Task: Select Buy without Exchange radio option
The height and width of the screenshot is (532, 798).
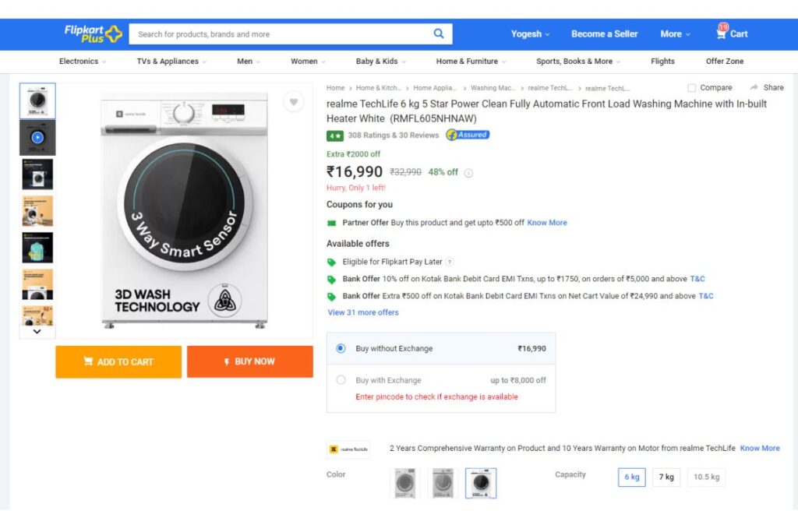Action: (x=341, y=348)
